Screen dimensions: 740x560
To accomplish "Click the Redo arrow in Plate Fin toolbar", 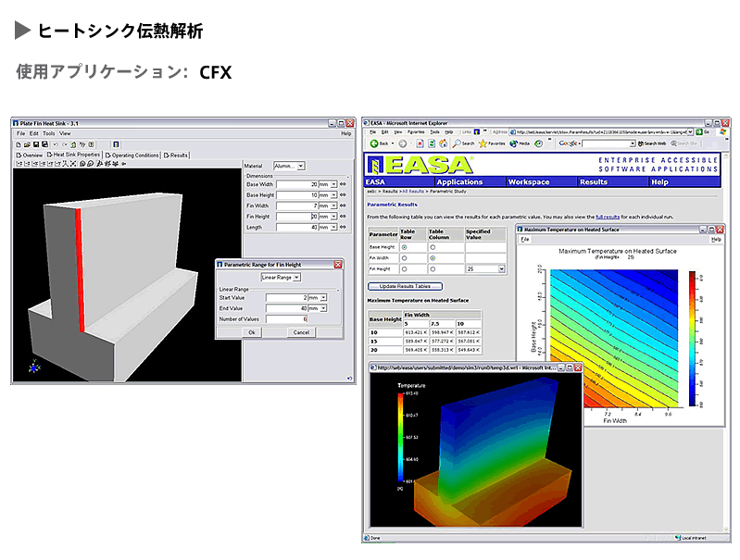I will (65, 144).
